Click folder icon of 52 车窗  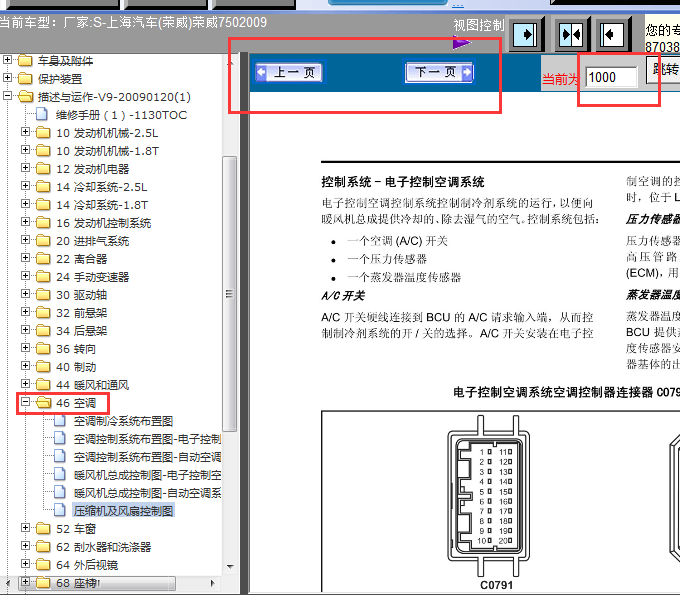(x=43, y=529)
